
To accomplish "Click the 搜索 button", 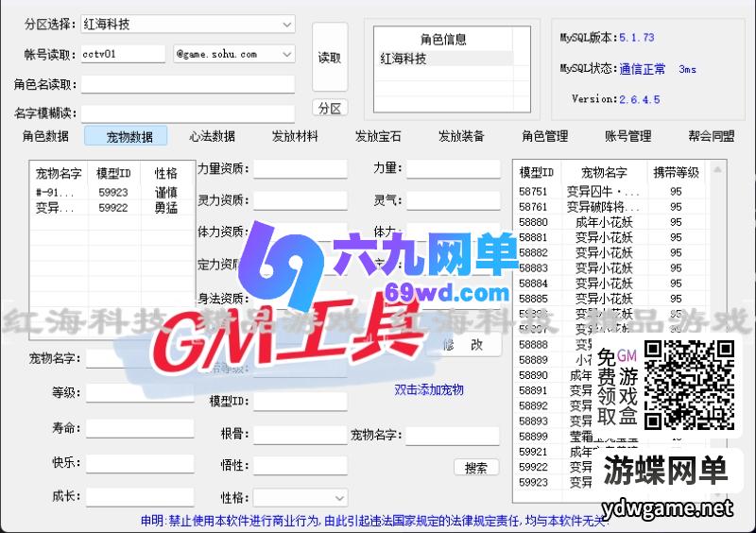I will click(x=476, y=468).
